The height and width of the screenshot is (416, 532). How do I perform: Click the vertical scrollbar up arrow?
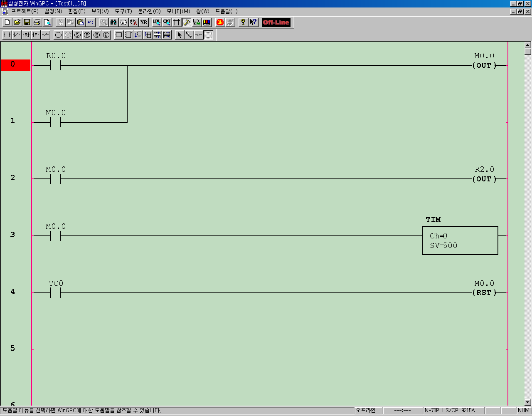pyautogui.click(x=528, y=45)
